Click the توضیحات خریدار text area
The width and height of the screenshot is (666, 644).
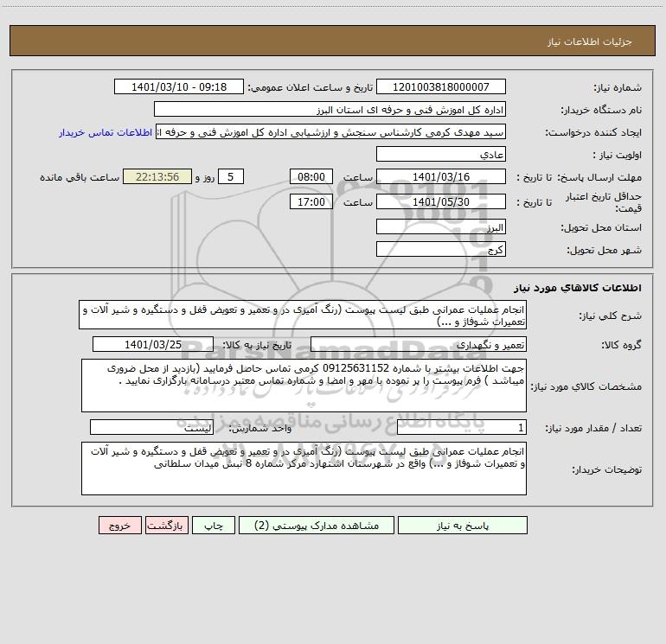[304, 469]
